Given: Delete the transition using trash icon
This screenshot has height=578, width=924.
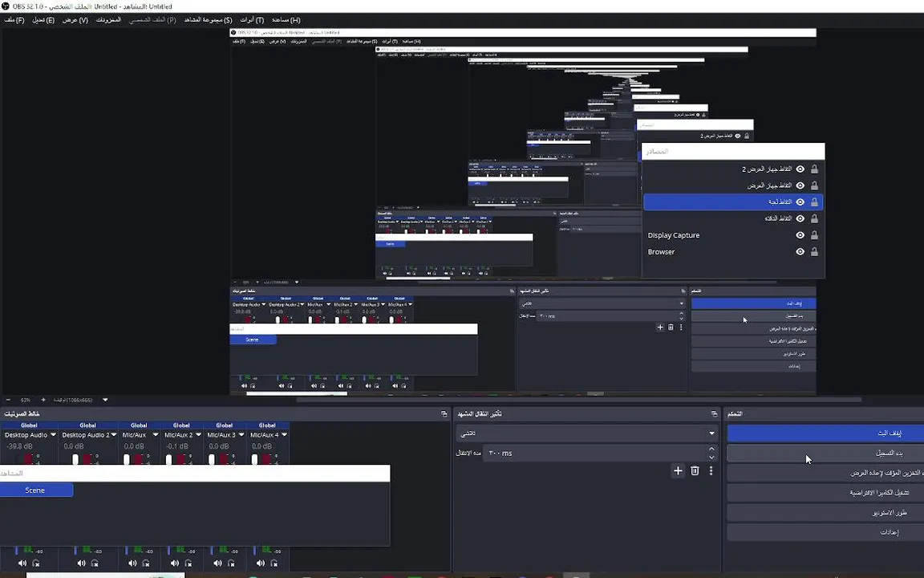Looking at the screenshot, I should coord(695,470).
